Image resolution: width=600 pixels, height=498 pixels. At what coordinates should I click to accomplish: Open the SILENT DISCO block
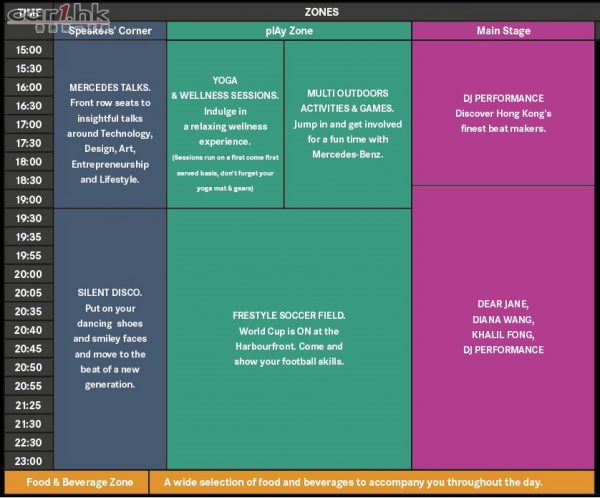click(x=110, y=339)
